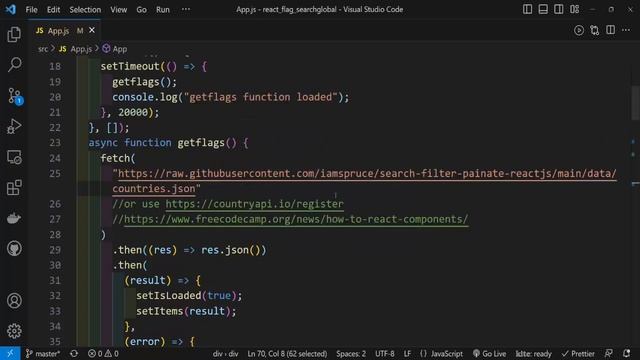
Task: Click cursor position Ln 70, Col 8
Action: pyautogui.click(x=287, y=353)
